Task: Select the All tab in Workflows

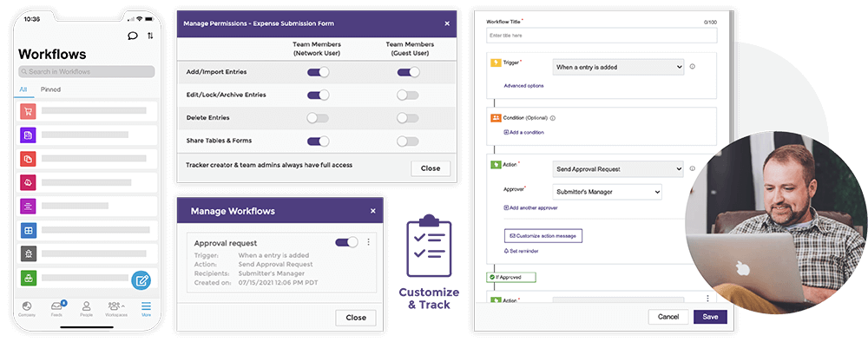Action: point(23,89)
